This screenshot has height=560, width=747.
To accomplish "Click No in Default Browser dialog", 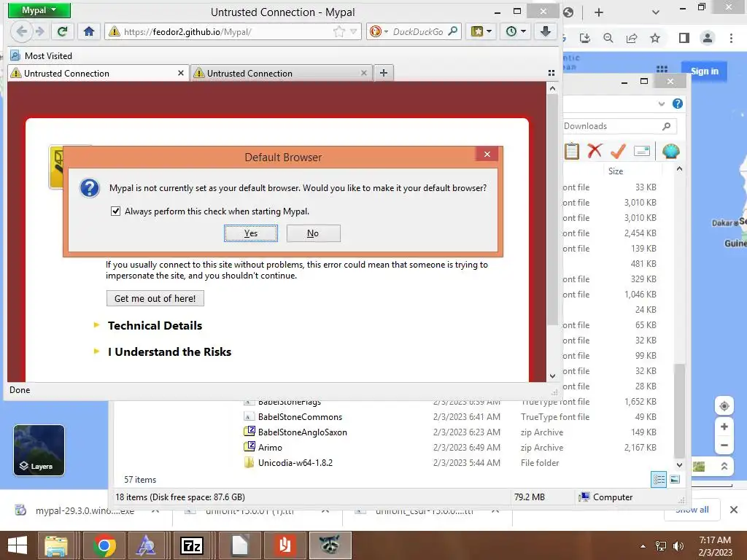I will 313,233.
